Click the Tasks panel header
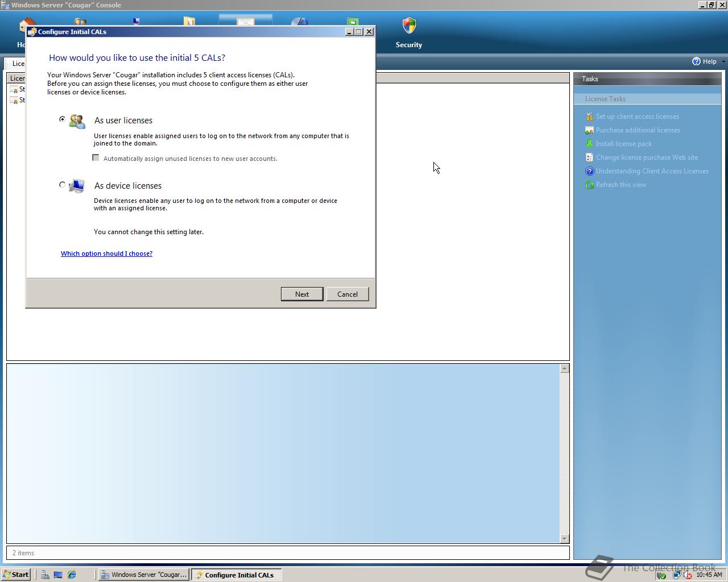 647,79
